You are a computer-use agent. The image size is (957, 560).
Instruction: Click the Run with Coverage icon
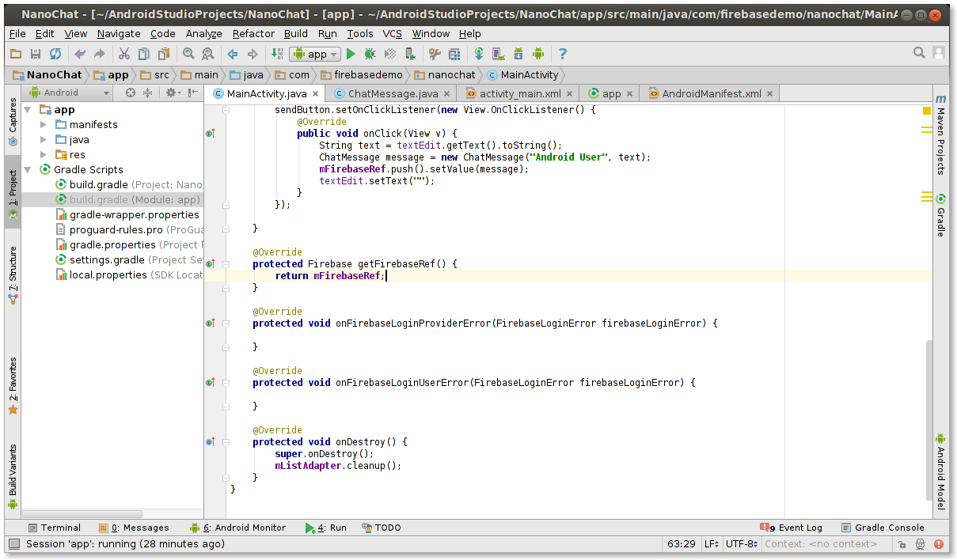pos(390,54)
